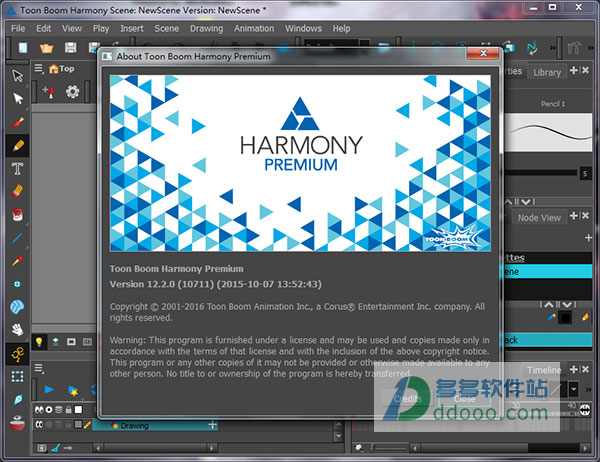Open the File menu
This screenshot has height=462, width=600.
click(18, 29)
